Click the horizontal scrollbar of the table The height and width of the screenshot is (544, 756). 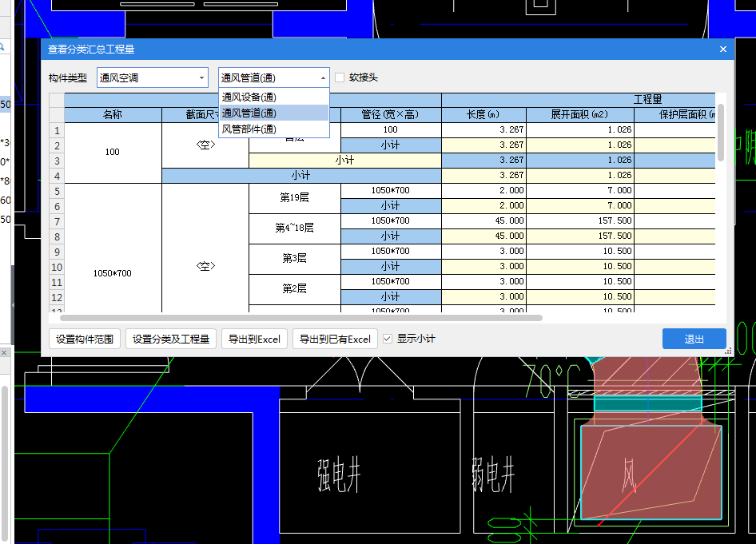[x=300, y=318]
